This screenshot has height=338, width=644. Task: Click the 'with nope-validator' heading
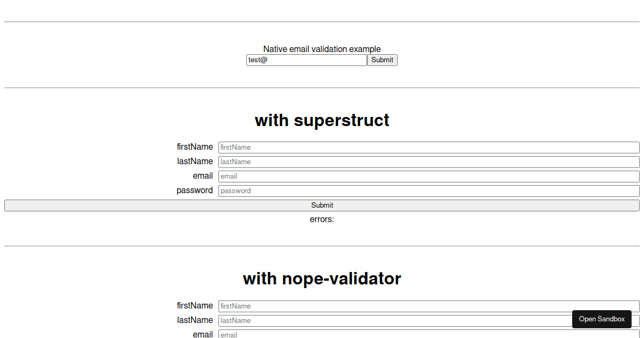[322, 278]
